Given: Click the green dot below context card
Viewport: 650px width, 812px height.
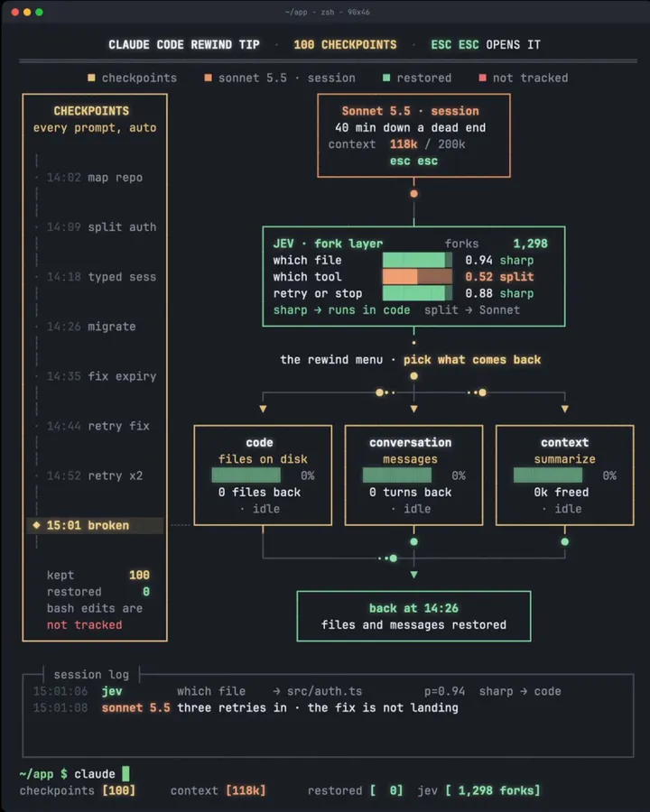Looking at the screenshot, I should click(x=564, y=541).
